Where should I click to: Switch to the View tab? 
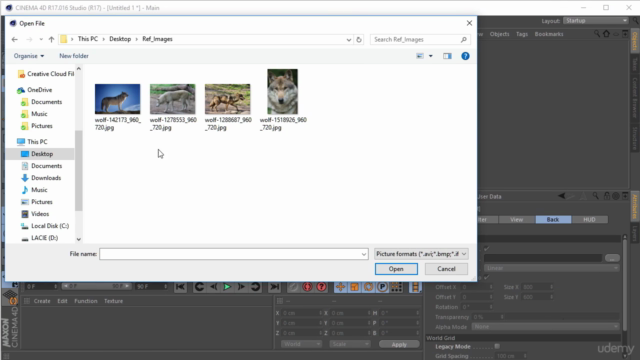[516, 220]
